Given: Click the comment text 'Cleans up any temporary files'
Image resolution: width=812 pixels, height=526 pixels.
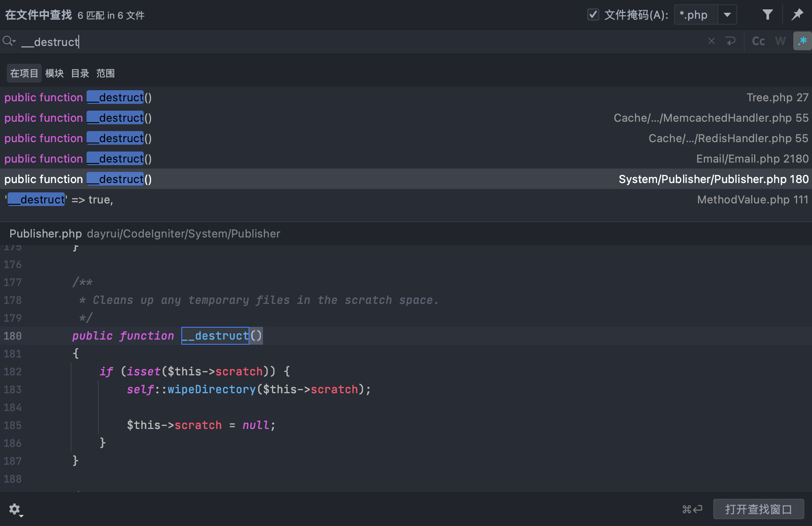Looking at the screenshot, I should click(192, 300).
